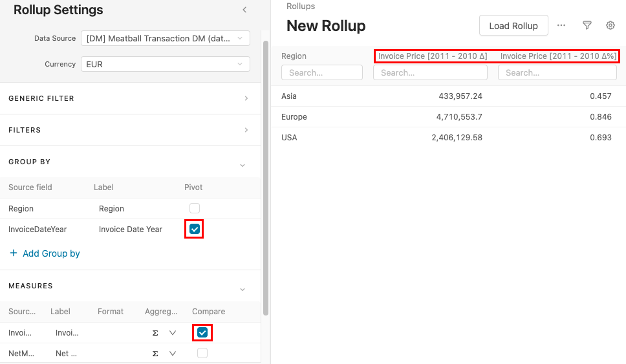626x364 pixels.
Task: Click the plus icon beside Add Group by
Action: pos(14,253)
